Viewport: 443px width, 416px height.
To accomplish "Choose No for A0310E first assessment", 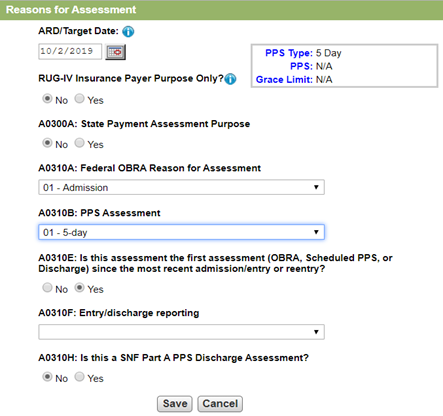I will 47,288.
